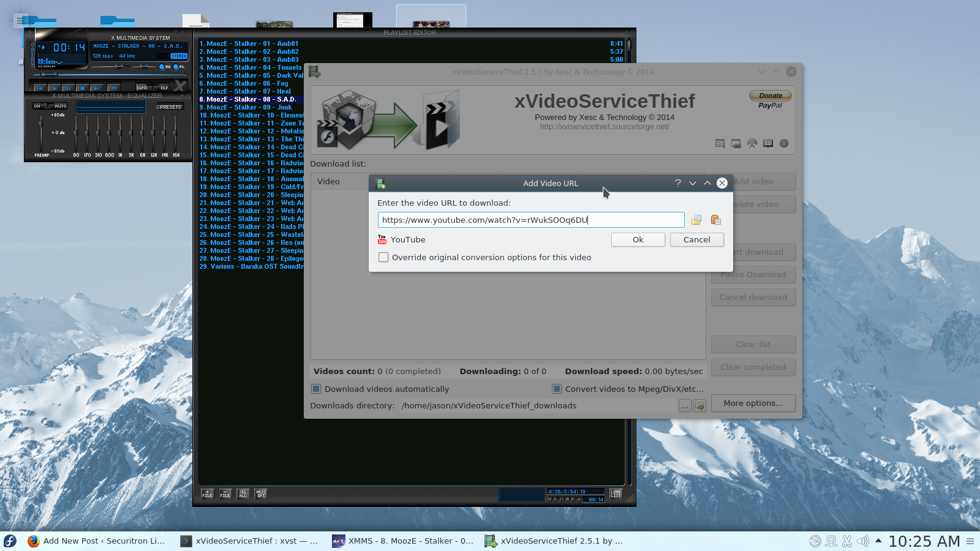Open xviservicethief.sourceforge.net link
Viewport: 980px width, 551px height.
pyautogui.click(x=605, y=127)
